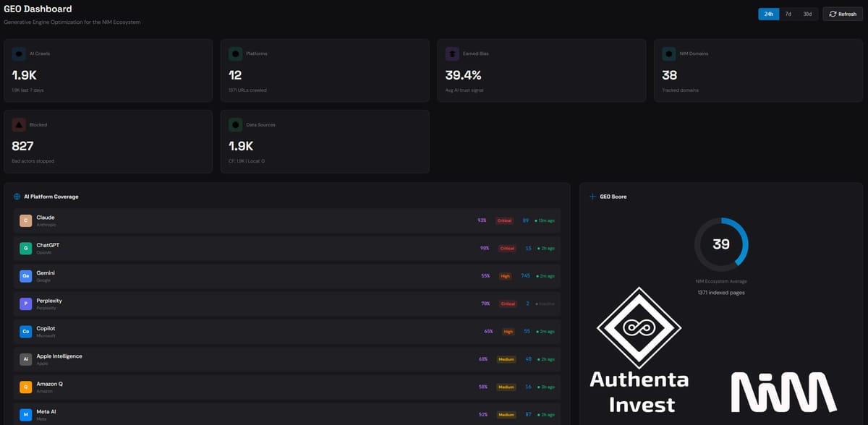Click the Blocked warning triangle icon

[19, 124]
